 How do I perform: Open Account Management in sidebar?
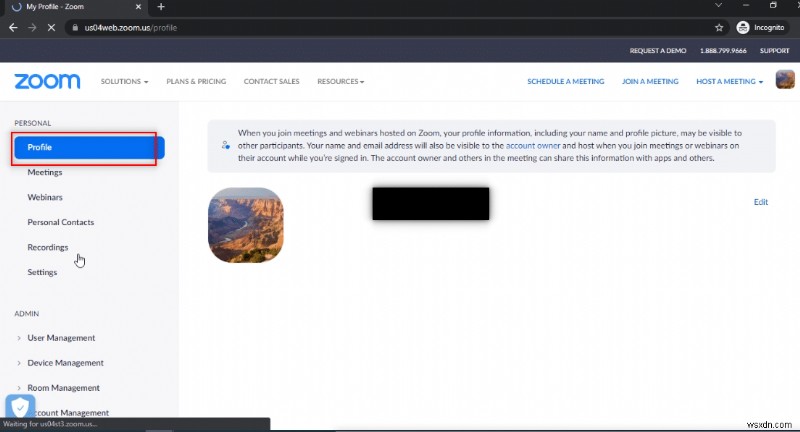(71, 413)
